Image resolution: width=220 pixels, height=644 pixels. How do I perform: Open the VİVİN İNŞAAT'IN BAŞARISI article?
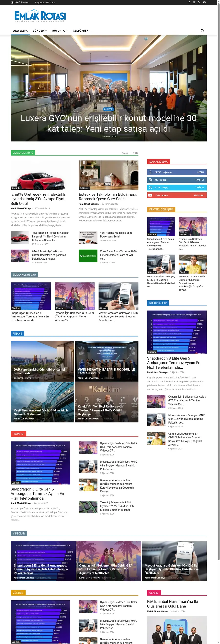tap(106, 371)
